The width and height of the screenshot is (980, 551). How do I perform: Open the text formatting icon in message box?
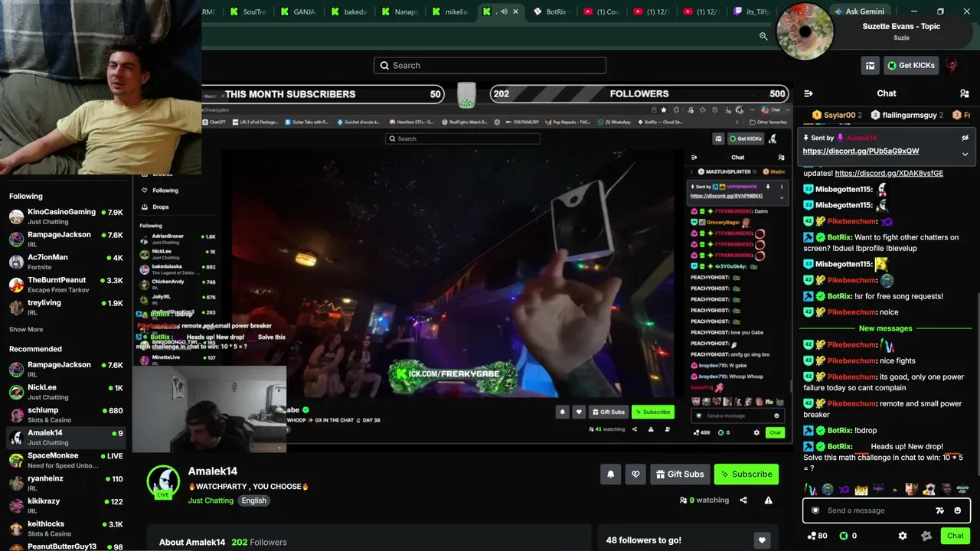pyautogui.click(x=940, y=510)
